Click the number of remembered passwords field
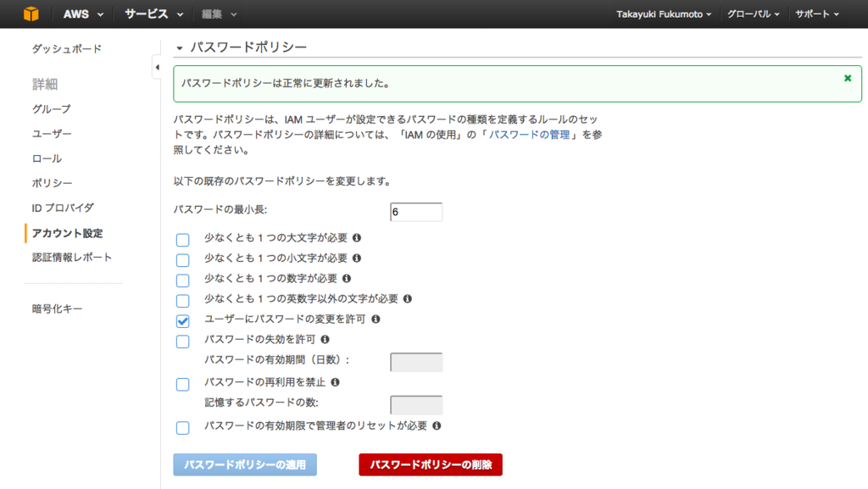The image size is (868, 489). (416, 405)
